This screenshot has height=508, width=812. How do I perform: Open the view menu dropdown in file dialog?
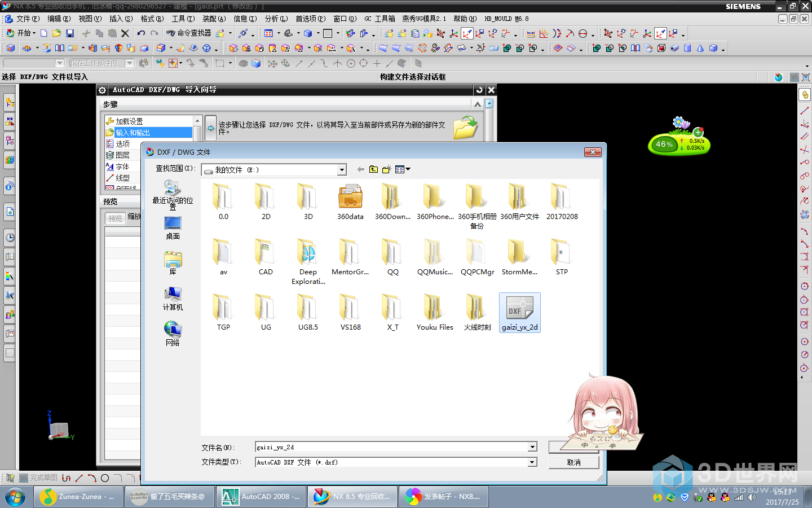click(x=403, y=169)
